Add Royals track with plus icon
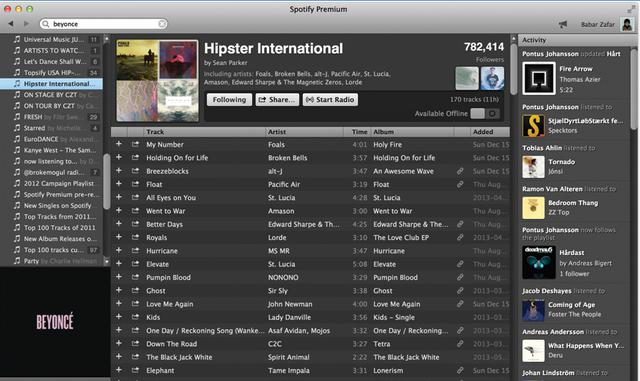640x381 pixels. tap(119, 237)
